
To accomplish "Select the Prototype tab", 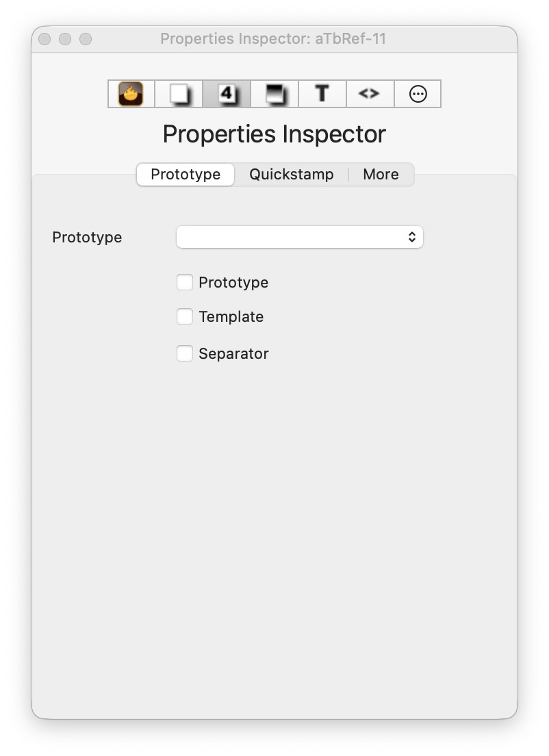I will [185, 175].
